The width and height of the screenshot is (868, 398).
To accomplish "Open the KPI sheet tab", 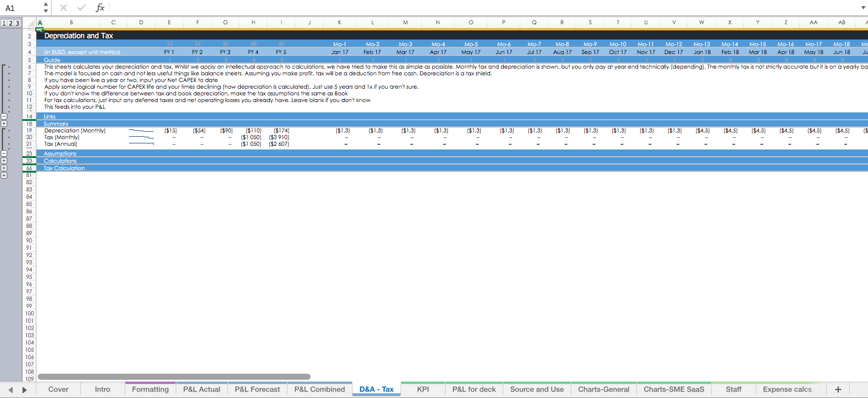I will (423, 389).
